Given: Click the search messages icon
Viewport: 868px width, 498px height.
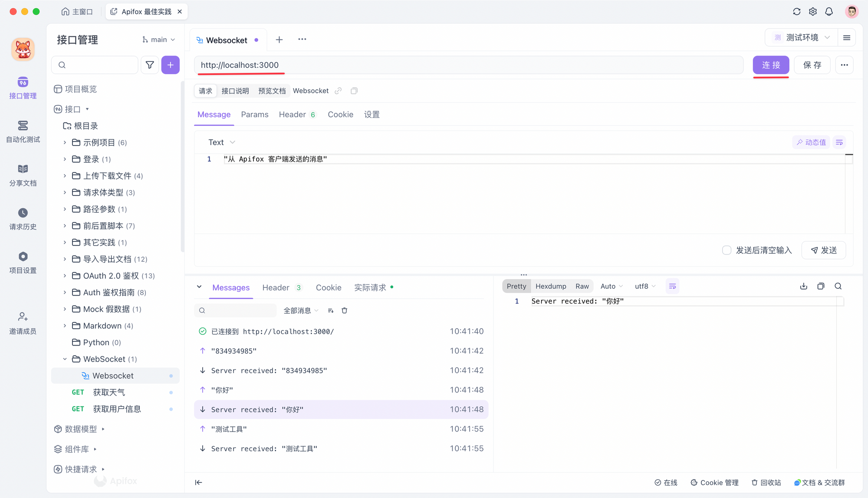Looking at the screenshot, I should [x=203, y=311].
